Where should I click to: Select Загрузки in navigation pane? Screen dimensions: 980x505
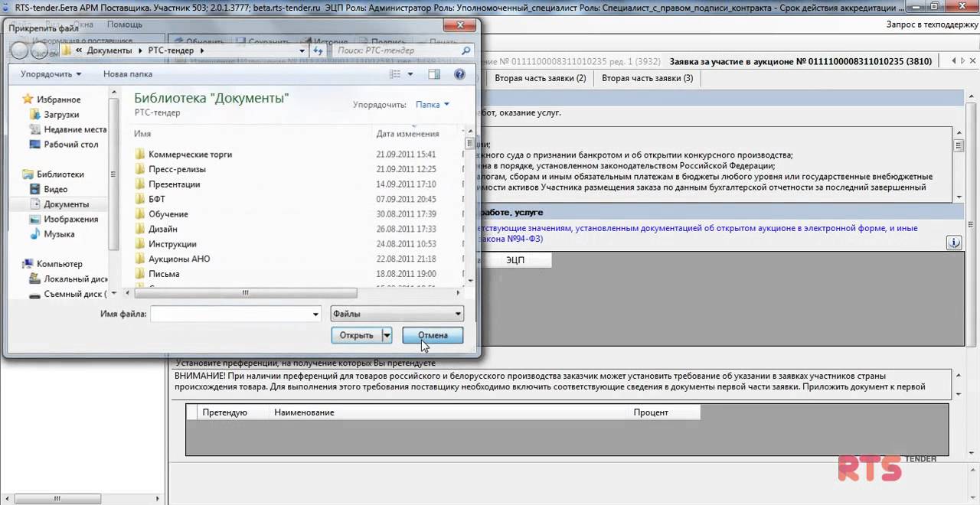[61, 115]
